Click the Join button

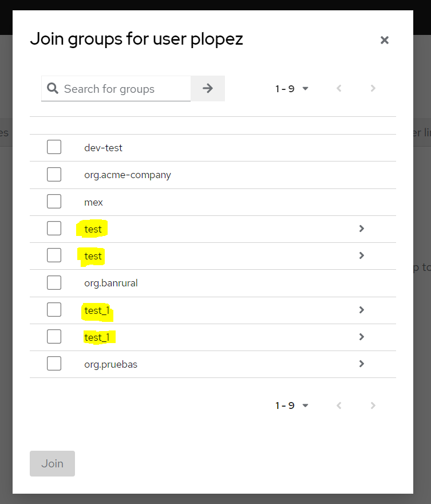coord(52,463)
